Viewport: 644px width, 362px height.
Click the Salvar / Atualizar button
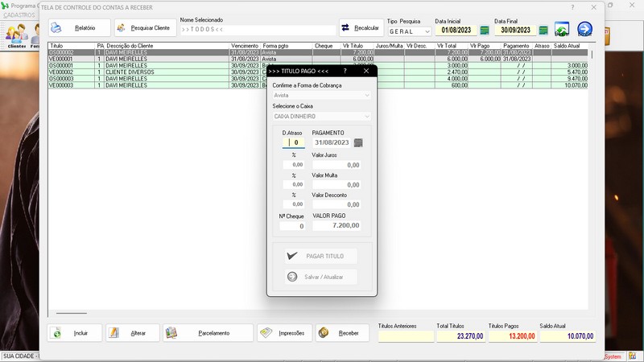(321, 277)
